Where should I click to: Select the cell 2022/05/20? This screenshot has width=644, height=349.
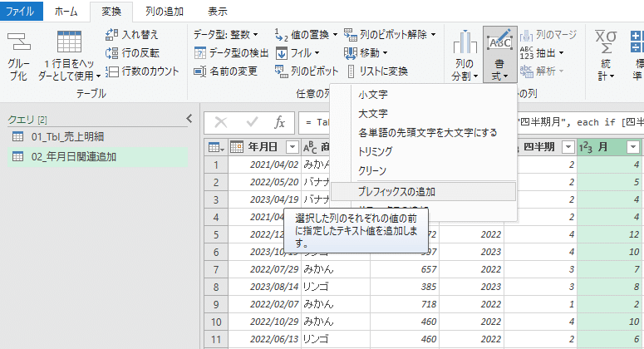click(264, 182)
